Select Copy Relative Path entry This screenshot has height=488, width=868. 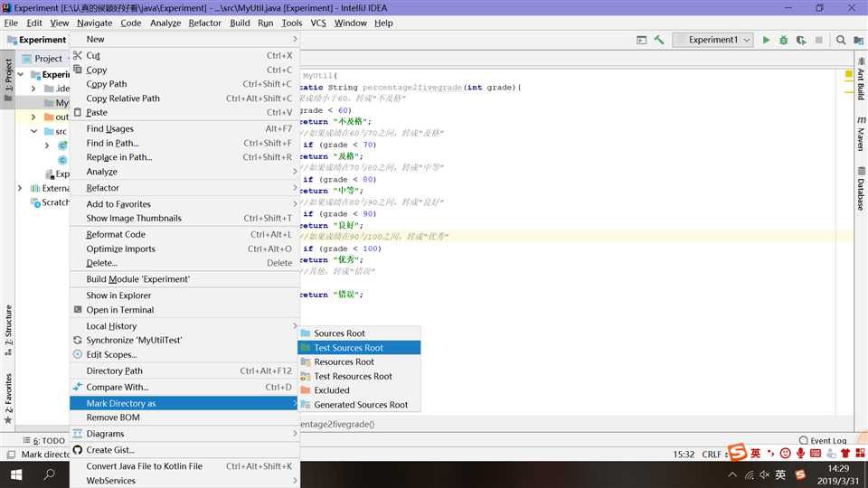(x=184, y=99)
